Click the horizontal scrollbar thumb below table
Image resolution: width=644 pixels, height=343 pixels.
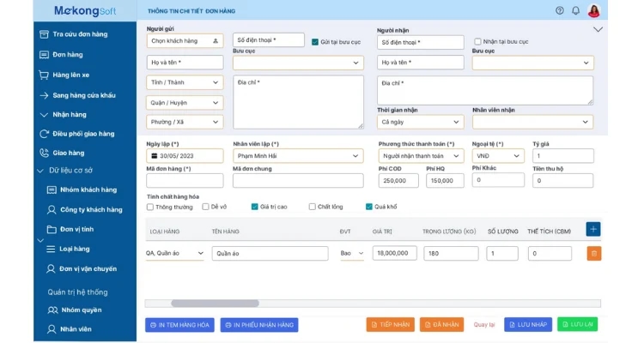point(215,304)
